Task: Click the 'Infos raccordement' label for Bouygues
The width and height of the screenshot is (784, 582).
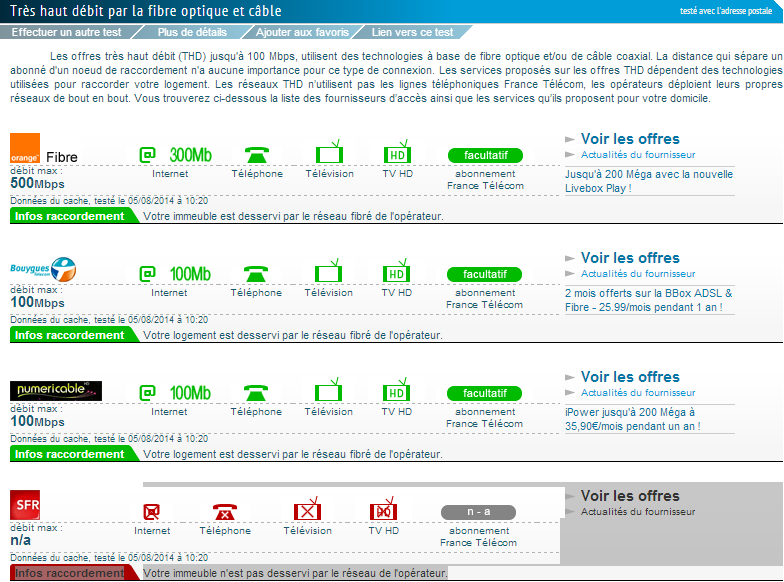Action: click(x=69, y=335)
